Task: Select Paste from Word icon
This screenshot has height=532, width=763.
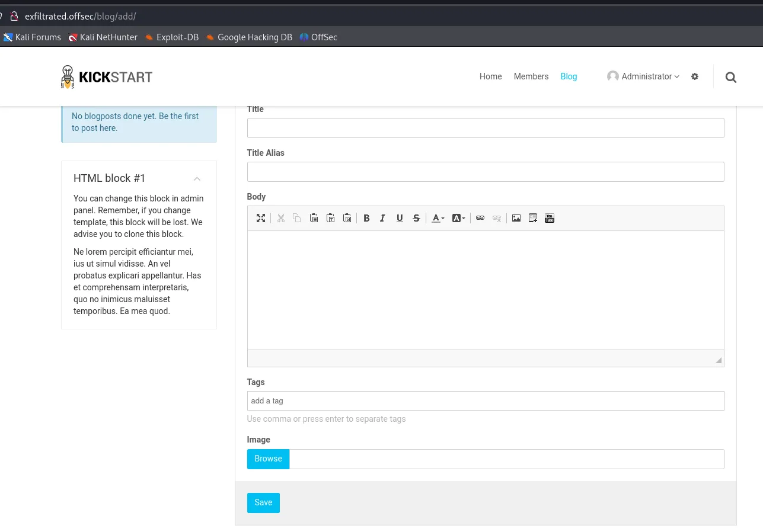Action: point(347,218)
